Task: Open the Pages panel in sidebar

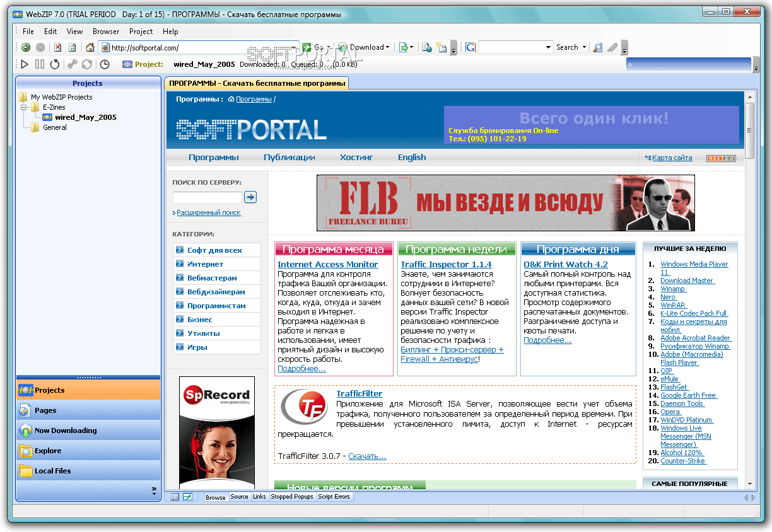Action: [x=88, y=410]
